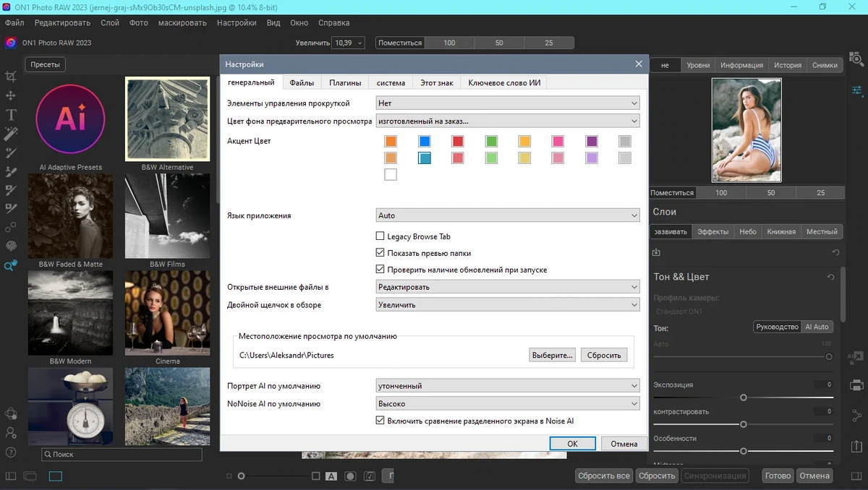Open Язык приложения dropdown showing Auto

508,215
